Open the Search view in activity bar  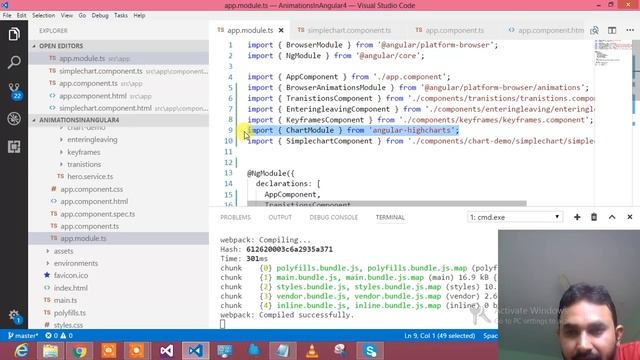pyautogui.click(x=14, y=62)
